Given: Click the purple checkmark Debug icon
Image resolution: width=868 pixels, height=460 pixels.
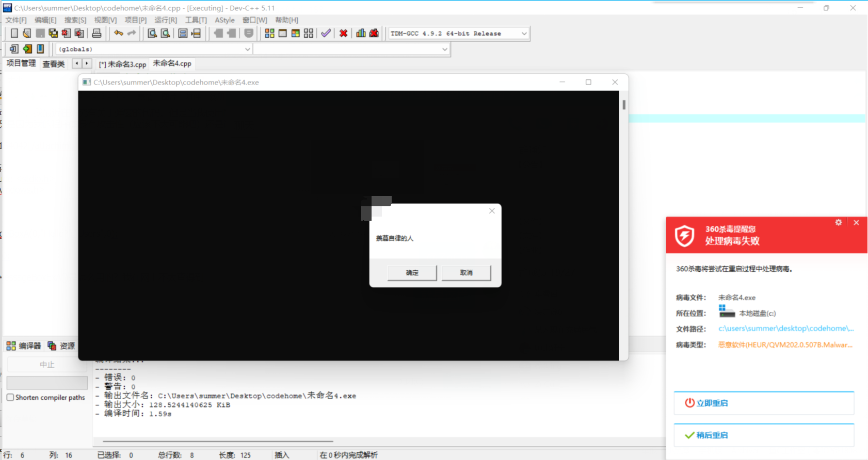Looking at the screenshot, I should (x=326, y=34).
